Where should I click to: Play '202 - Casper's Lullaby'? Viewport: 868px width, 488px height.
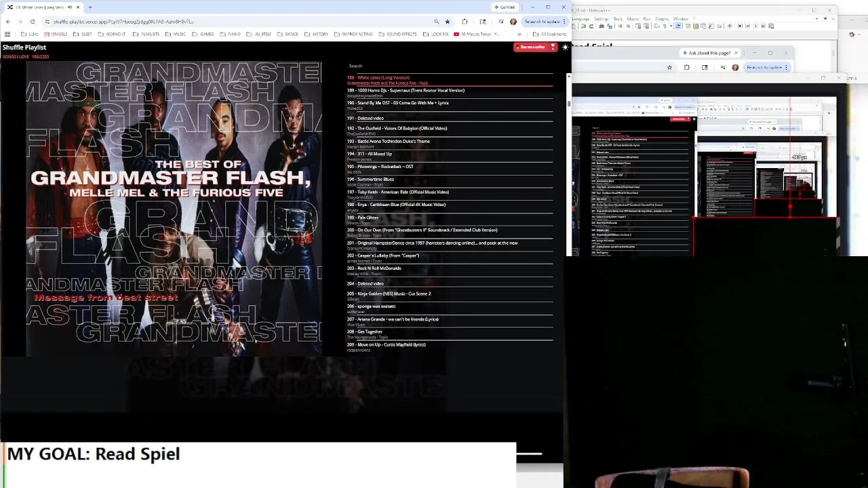(x=450, y=258)
